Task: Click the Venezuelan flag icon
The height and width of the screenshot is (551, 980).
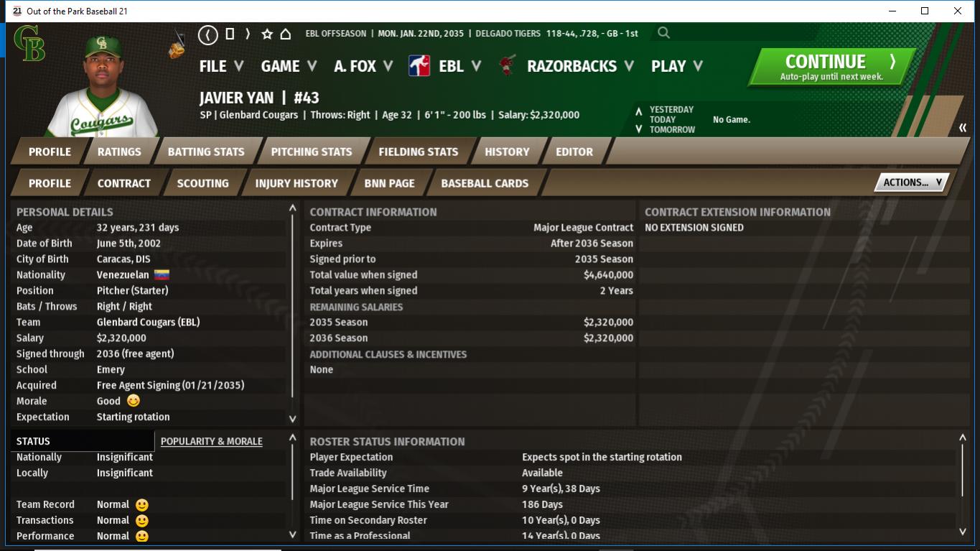Action: tap(162, 275)
